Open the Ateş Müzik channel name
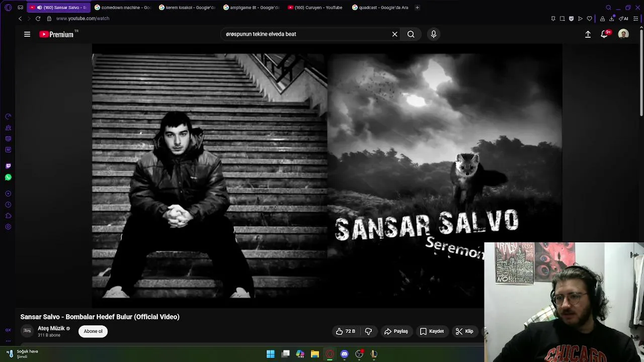The width and height of the screenshot is (644, 362). 51,328
